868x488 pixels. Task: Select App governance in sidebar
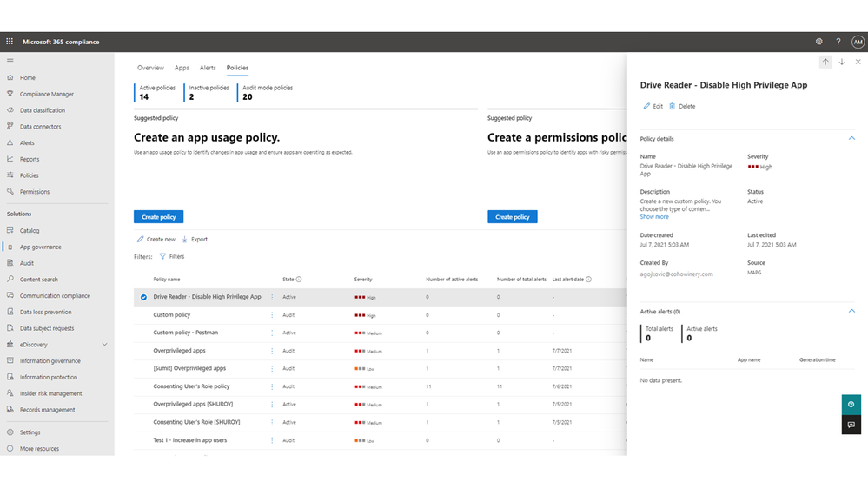pyautogui.click(x=41, y=247)
